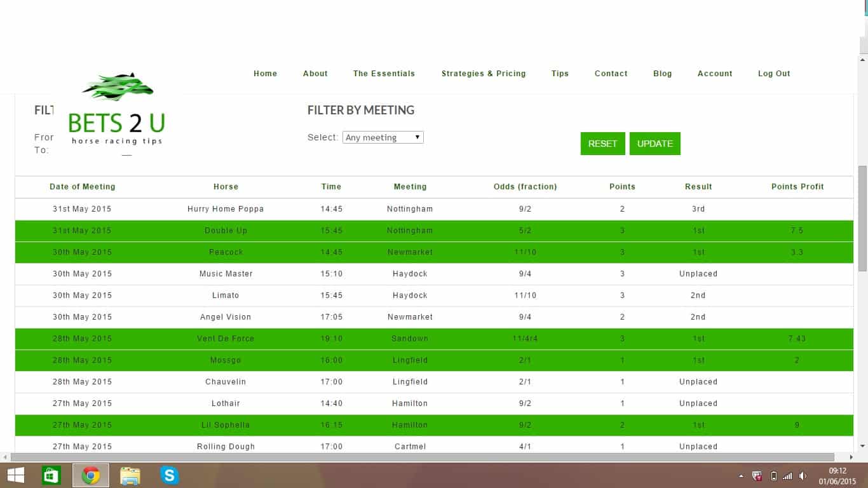The image size is (868, 488).
Task: Open the Blog link
Action: coord(663,74)
